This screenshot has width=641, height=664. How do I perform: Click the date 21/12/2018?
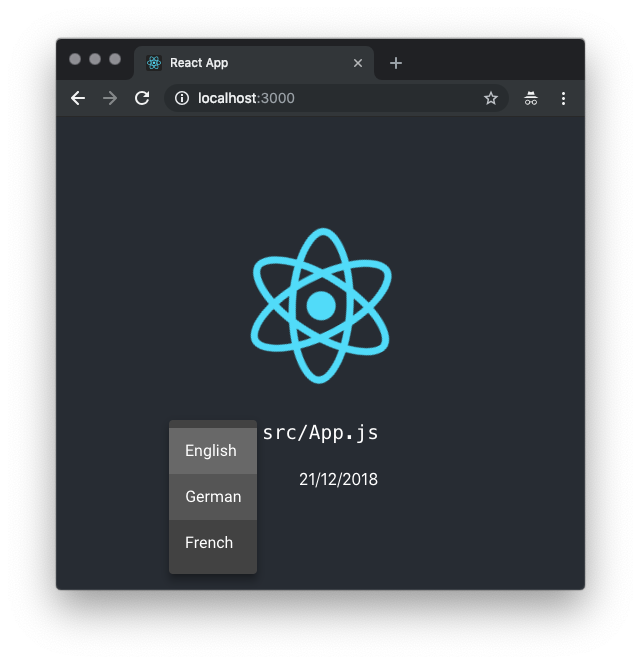338,479
